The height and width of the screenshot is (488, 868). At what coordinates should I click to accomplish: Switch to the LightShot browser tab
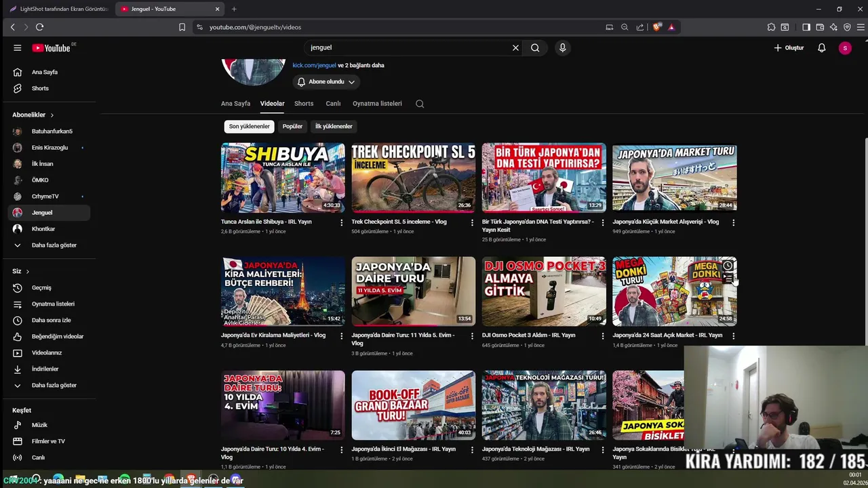[x=58, y=9]
